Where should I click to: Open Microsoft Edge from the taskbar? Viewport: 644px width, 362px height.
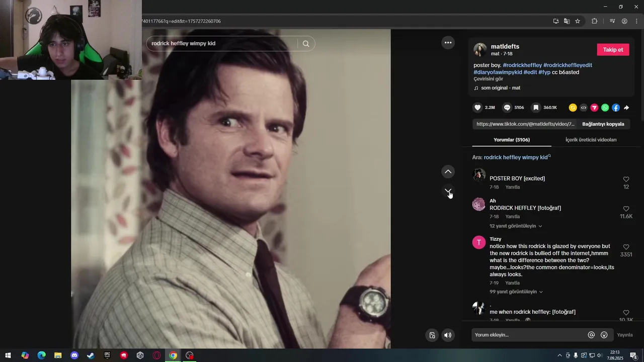coord(41,355)
